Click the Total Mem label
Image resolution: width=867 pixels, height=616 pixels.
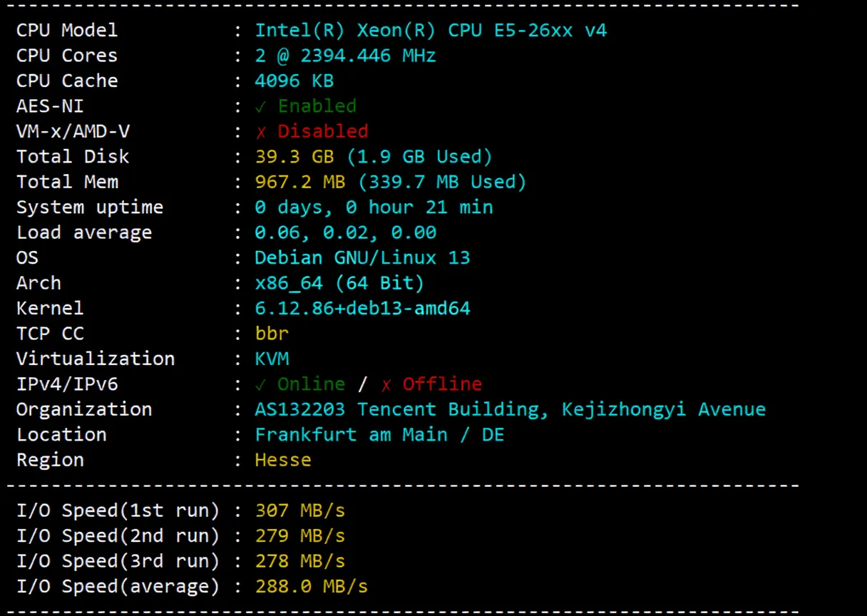pyautogui.click(x=67, y=182)
